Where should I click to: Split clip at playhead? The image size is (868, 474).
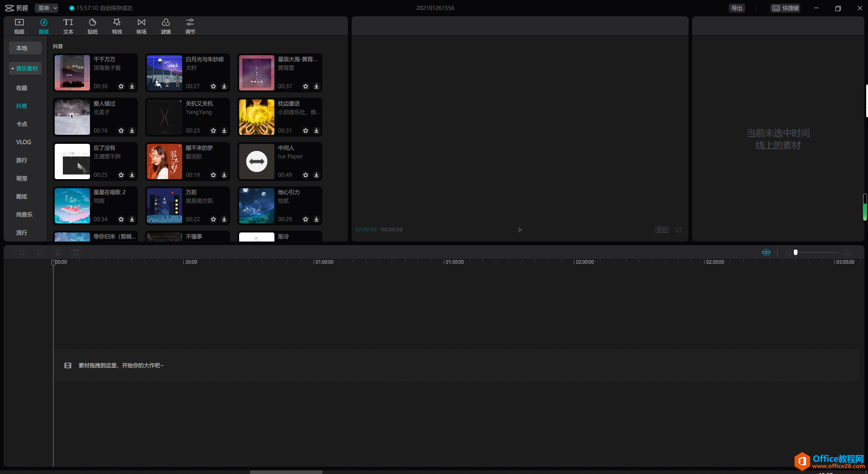click(x=58, y=252)
